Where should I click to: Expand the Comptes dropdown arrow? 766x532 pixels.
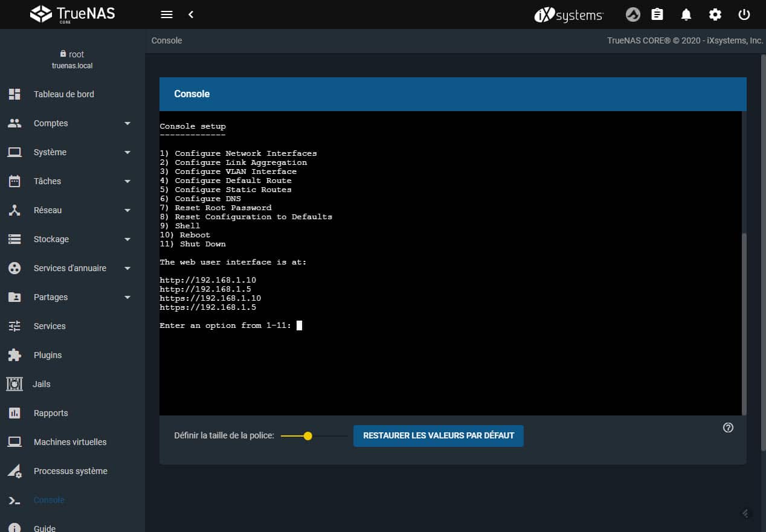tap(127, 123)
